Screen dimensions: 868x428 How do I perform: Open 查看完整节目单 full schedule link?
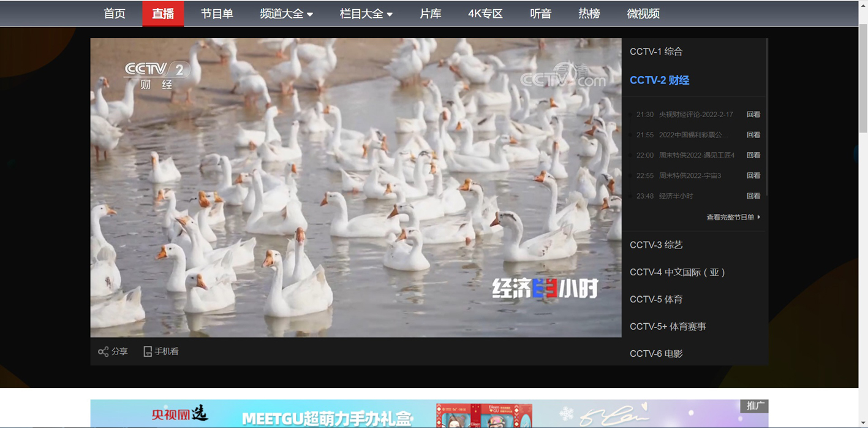point(733,217)
